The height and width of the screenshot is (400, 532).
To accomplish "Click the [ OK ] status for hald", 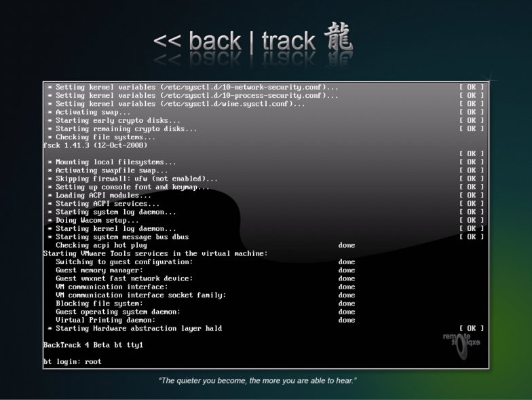I will [472, 329].
